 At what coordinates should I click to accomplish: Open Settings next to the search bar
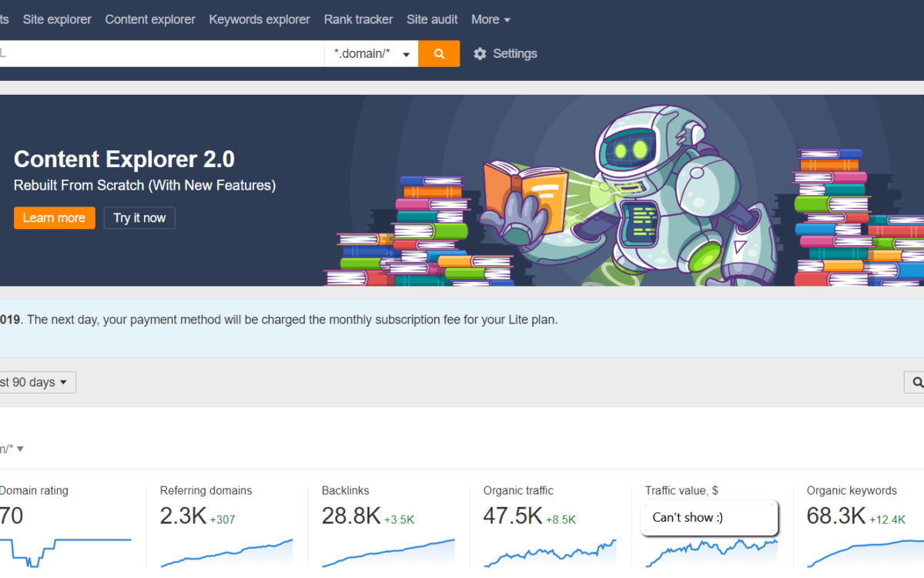505,54
